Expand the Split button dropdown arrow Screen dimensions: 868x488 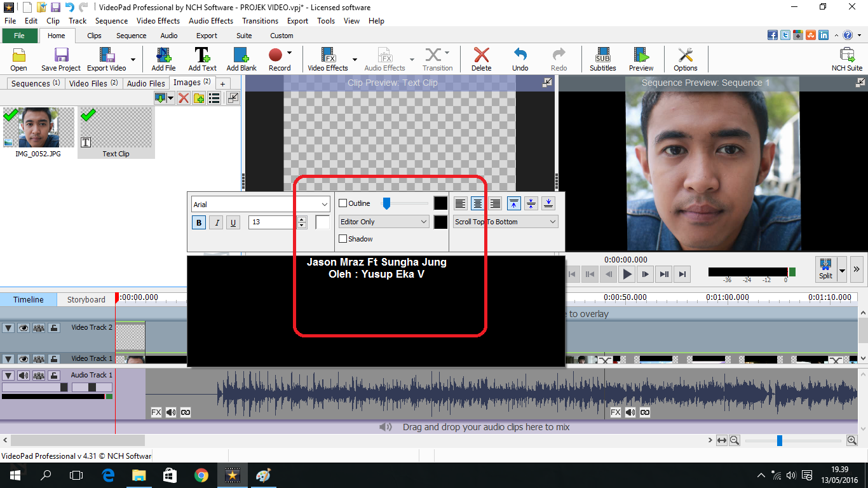[842, 269]
